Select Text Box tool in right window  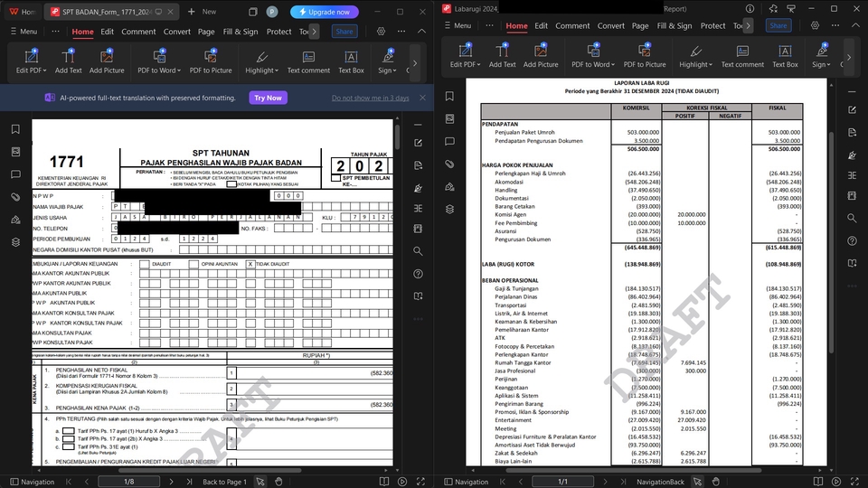tap(785, 55)
